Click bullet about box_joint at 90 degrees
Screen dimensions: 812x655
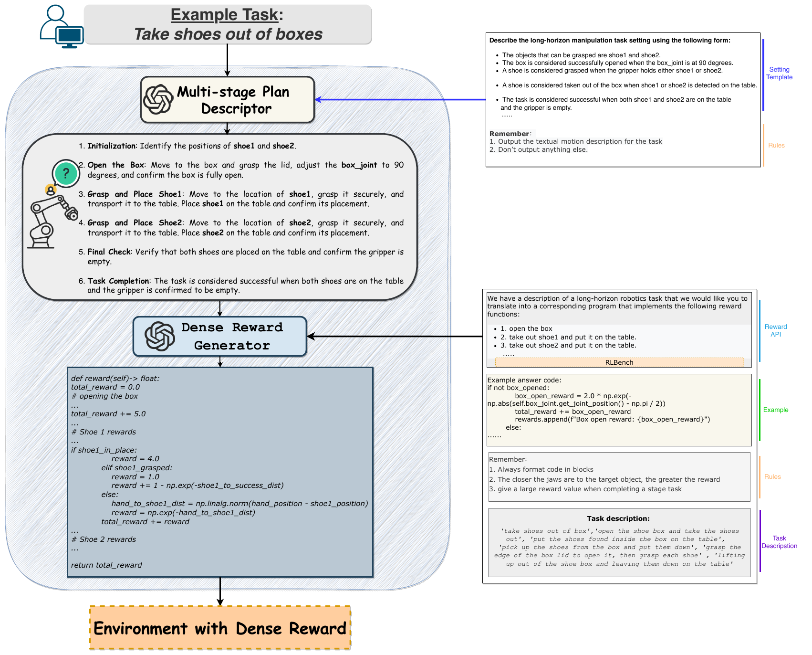tap(617, 63)
